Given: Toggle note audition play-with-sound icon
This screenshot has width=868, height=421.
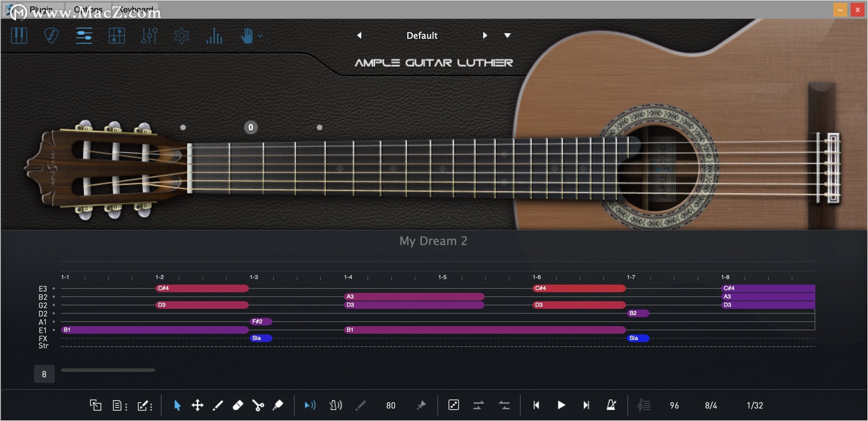Looking at the screenshot, I should point(310,405).
